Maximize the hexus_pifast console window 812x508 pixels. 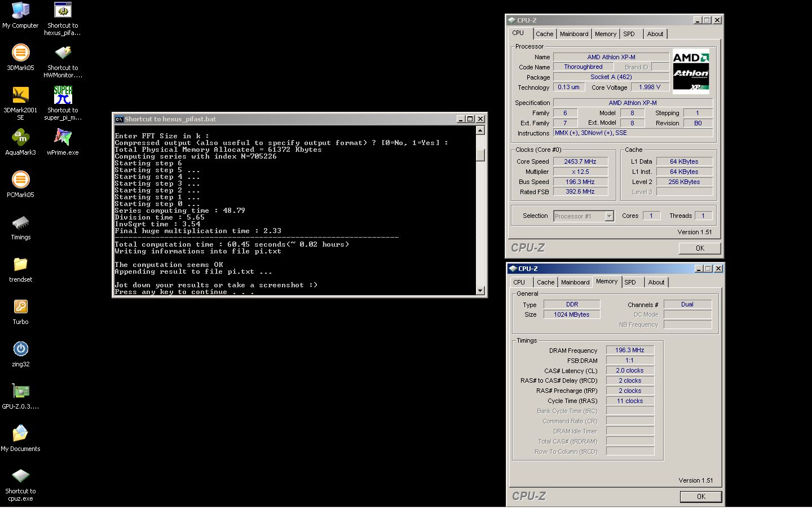click(470, 119)
